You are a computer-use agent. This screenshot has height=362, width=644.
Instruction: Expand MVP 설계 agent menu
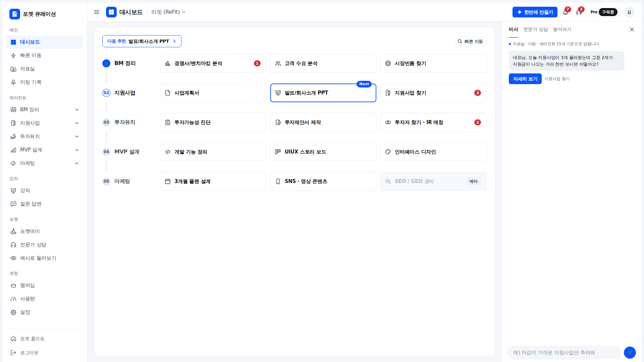(45, 150)
